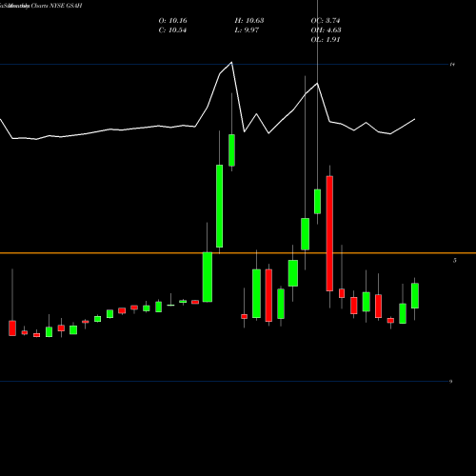Click the 'H: 10.63' high value
476x476 pixels.
point(249,21)
